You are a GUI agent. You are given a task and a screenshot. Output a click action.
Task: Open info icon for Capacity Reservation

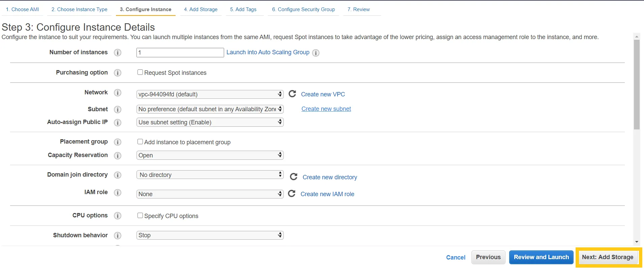click(x=118, y=156)
